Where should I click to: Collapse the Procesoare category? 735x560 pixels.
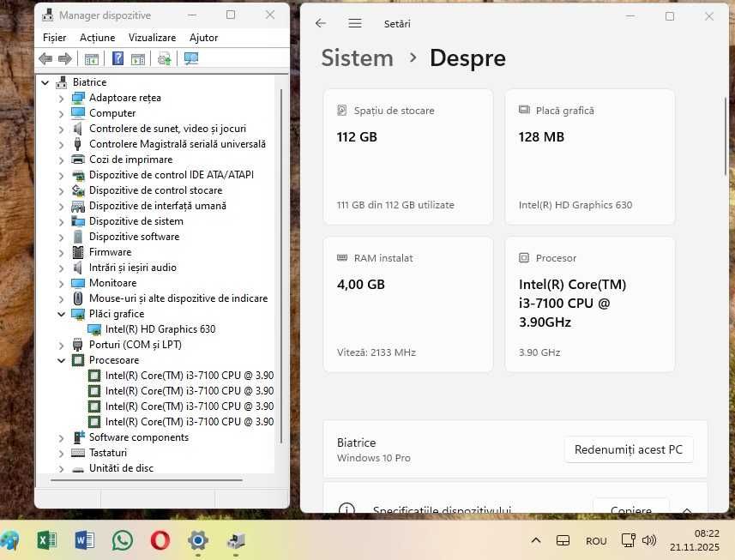pyautogui.click(x=61, y=360)
